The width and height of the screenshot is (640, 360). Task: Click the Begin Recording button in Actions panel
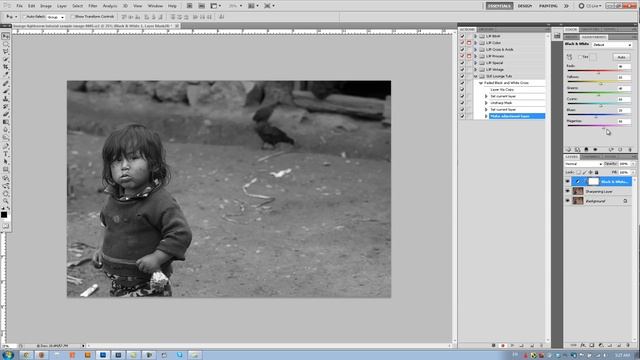[x=503, y=346]
